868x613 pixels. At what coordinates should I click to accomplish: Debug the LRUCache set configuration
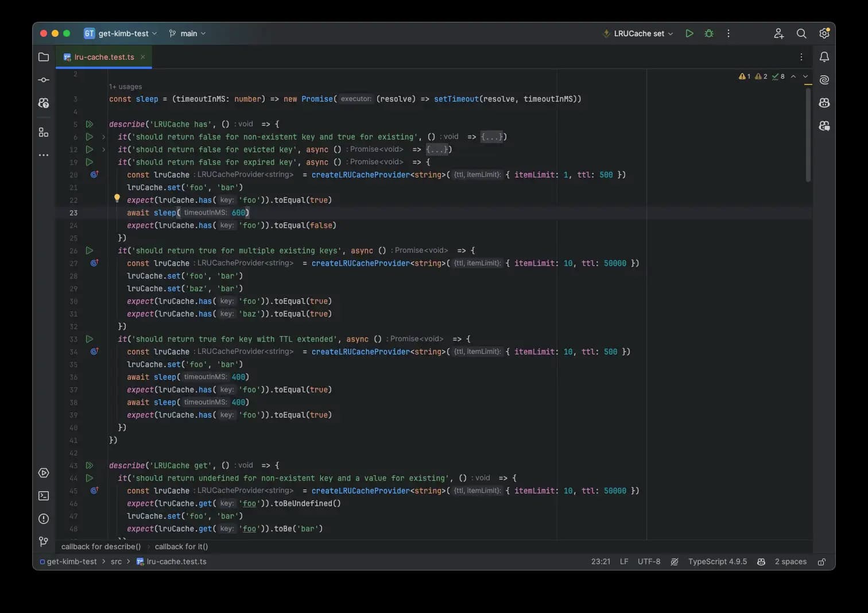pos(709,33)
